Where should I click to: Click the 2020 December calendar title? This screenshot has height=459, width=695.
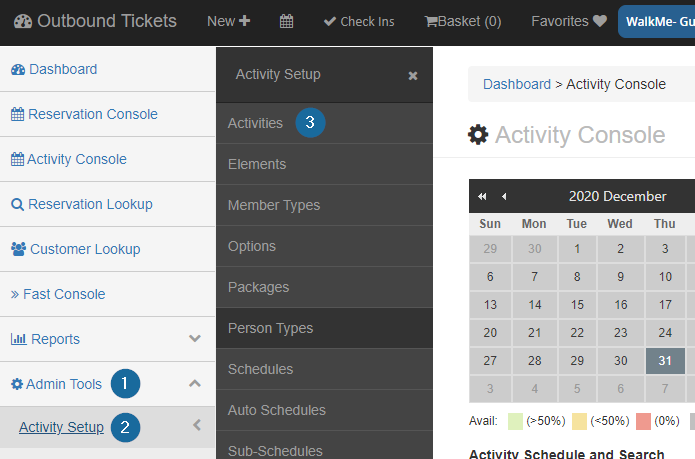(617, 196)
